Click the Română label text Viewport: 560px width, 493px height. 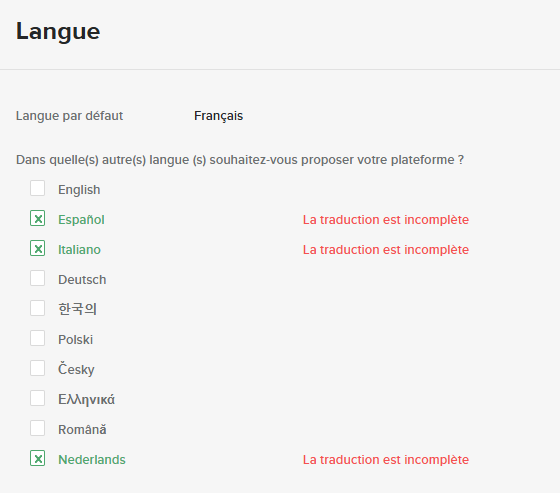click(x=82, y=429)
